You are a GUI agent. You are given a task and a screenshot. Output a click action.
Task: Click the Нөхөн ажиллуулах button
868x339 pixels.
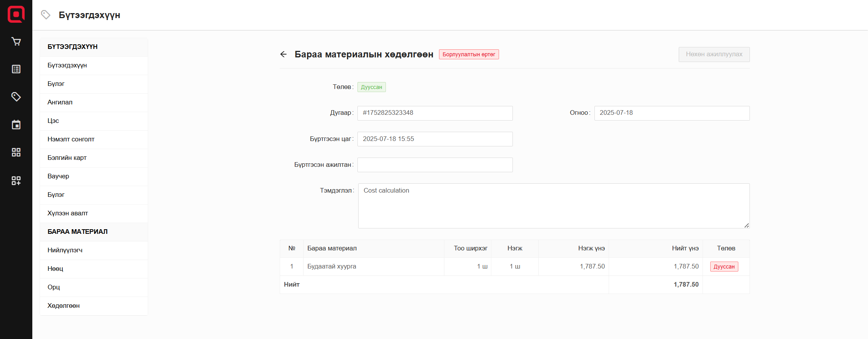[x=714, y=54]
